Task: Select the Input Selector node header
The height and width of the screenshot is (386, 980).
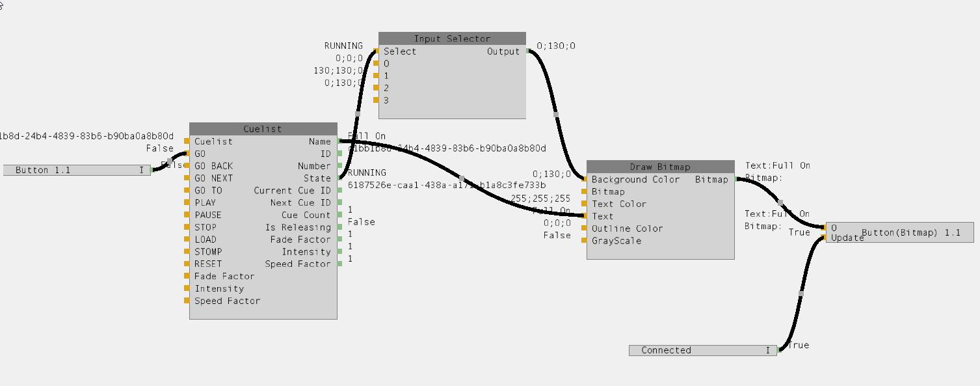Action: pos(452,39)
